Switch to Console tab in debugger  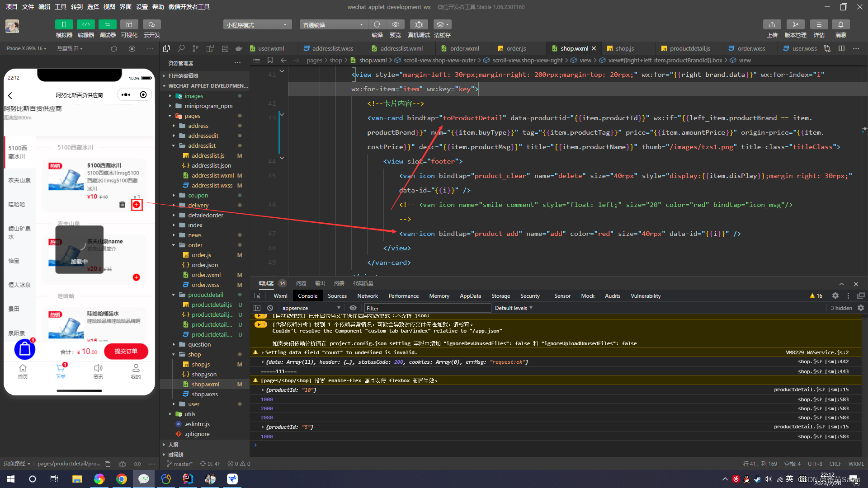307,296
